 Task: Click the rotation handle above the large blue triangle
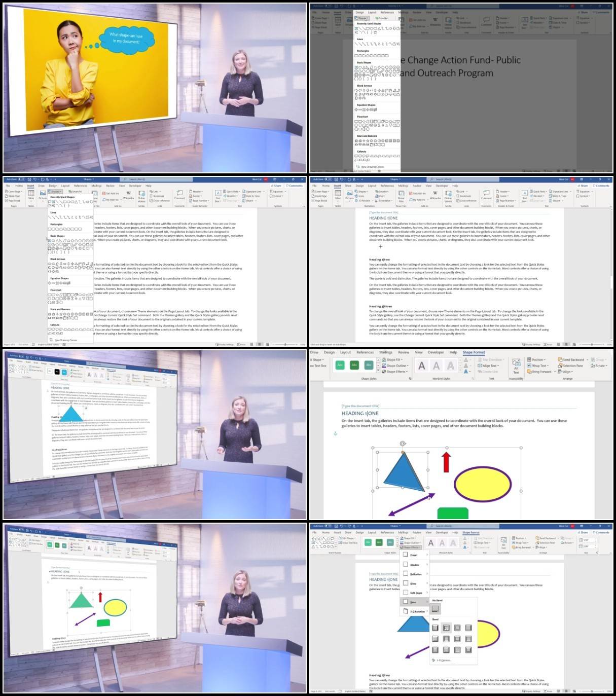point(403,444)
